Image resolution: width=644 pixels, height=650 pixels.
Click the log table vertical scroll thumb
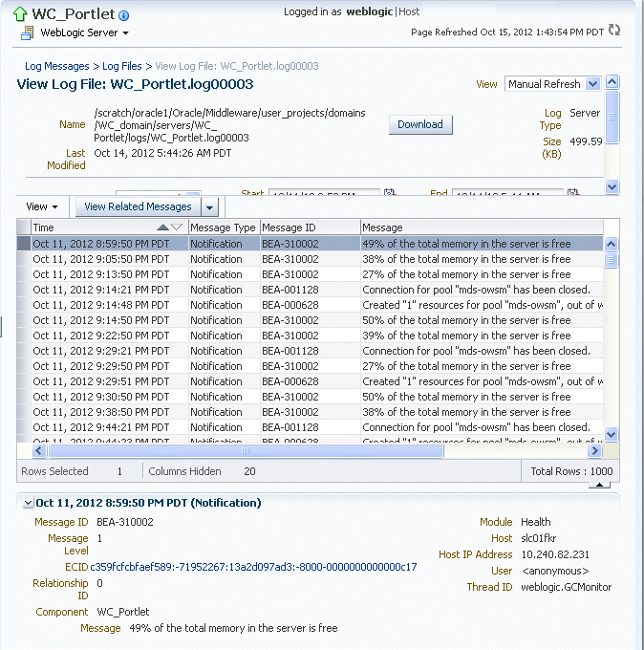(611, 260)
